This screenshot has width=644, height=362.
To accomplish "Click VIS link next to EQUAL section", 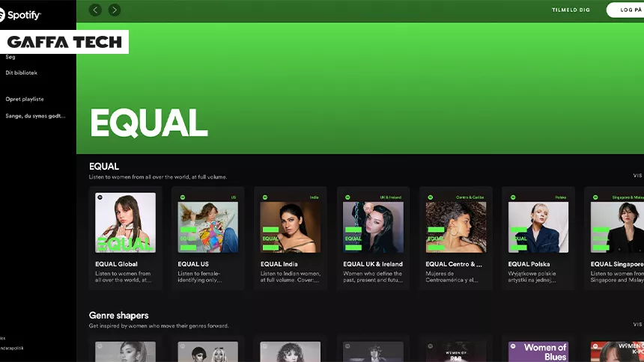I will click(x=637, y=175).
